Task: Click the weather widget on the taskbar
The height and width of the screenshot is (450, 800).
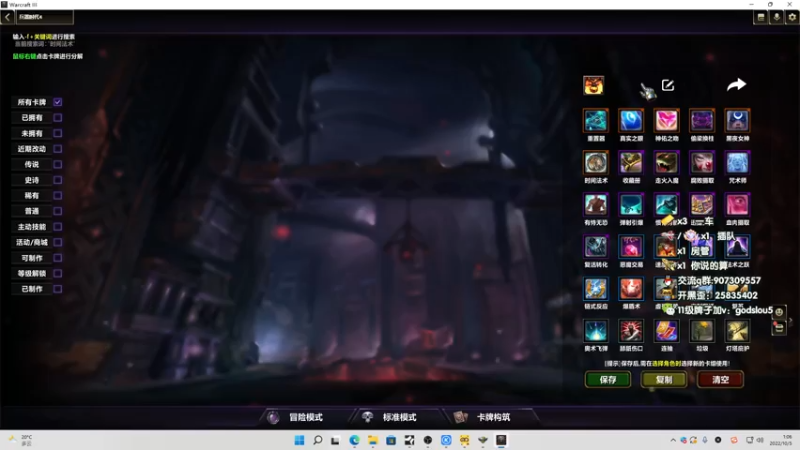Action: 20,440
